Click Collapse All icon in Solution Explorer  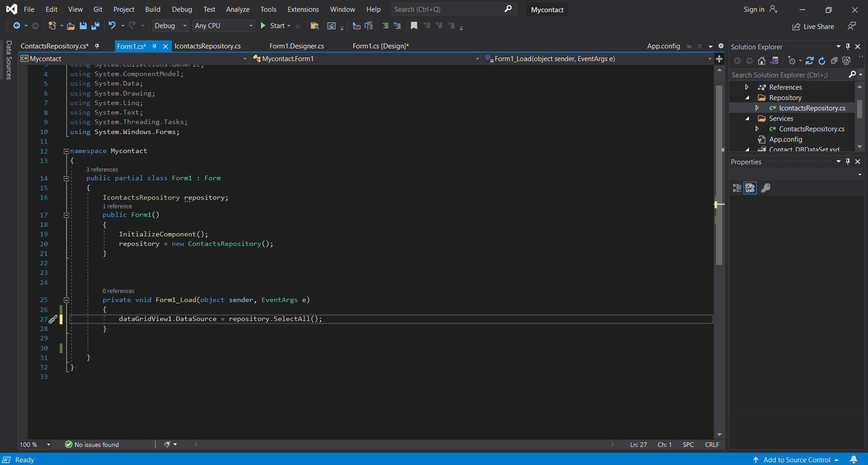[834, 61]
